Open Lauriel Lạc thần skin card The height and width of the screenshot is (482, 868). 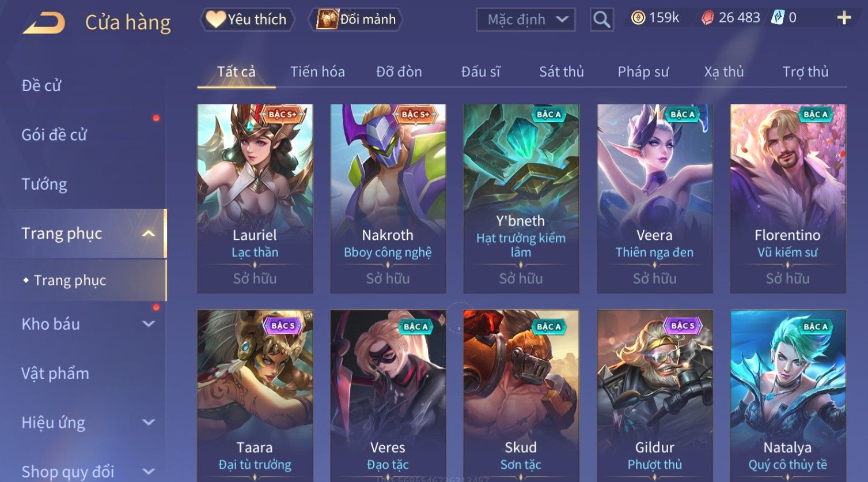[x=255, y=199]
